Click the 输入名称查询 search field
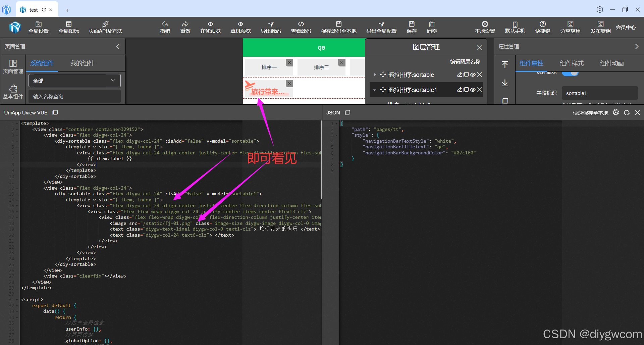Screen dimensions: 644x345 point(74,96)
